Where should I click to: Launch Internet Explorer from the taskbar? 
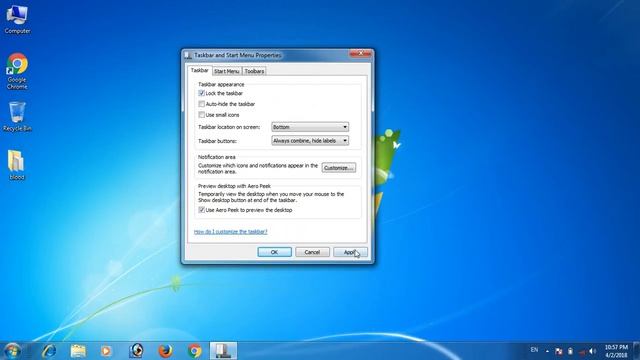pyautogui.click(x=49, y=351)
